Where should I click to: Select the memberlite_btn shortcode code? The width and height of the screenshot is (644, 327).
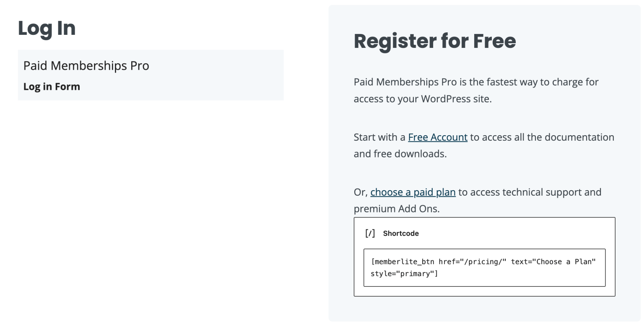[x=484, y=267]
